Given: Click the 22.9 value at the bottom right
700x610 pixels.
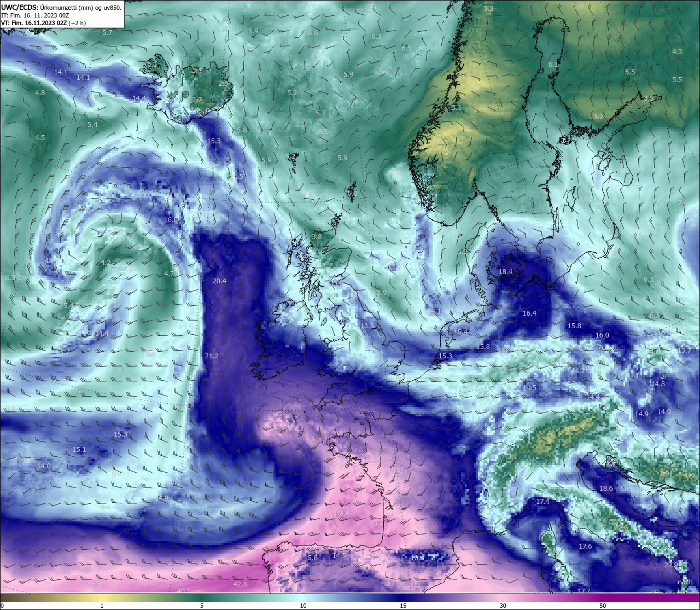Looking at the screenshot, I should click(671, 565).
